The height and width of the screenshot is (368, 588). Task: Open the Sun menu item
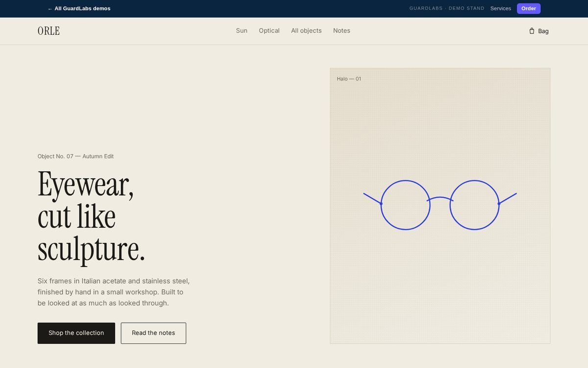click(242, 30)
